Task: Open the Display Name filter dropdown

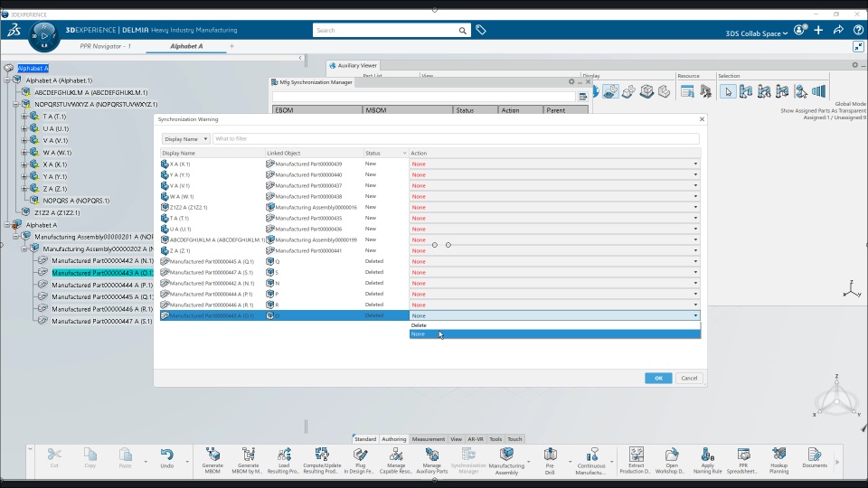Action: point(185,139)
